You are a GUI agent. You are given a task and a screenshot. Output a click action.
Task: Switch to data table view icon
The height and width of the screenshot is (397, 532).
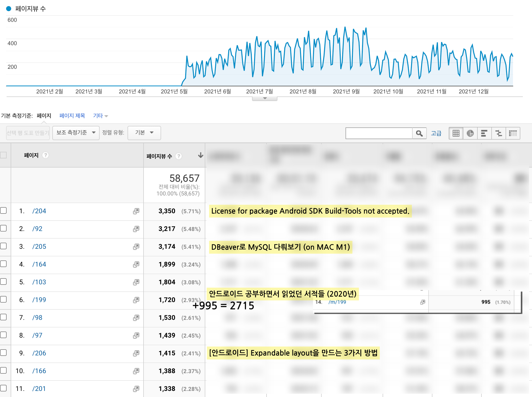point(456,133)
